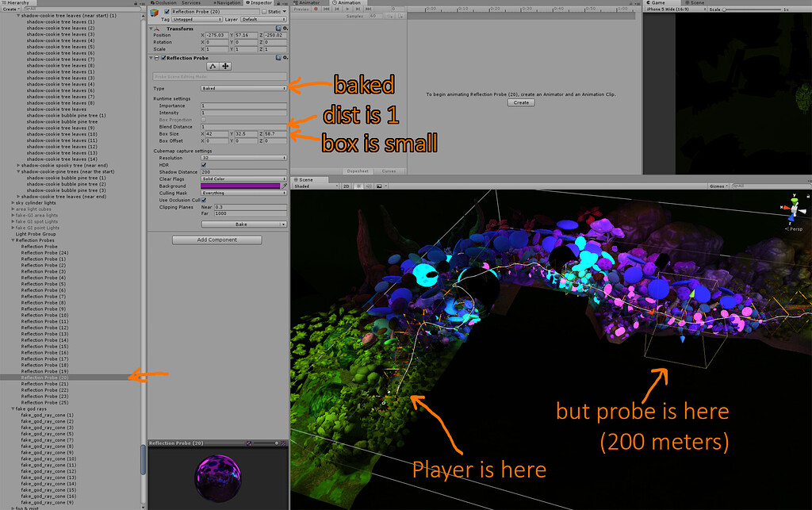Select the probe origin move icon
Viewport: 812px width, 510px height.
pos(225,66)
